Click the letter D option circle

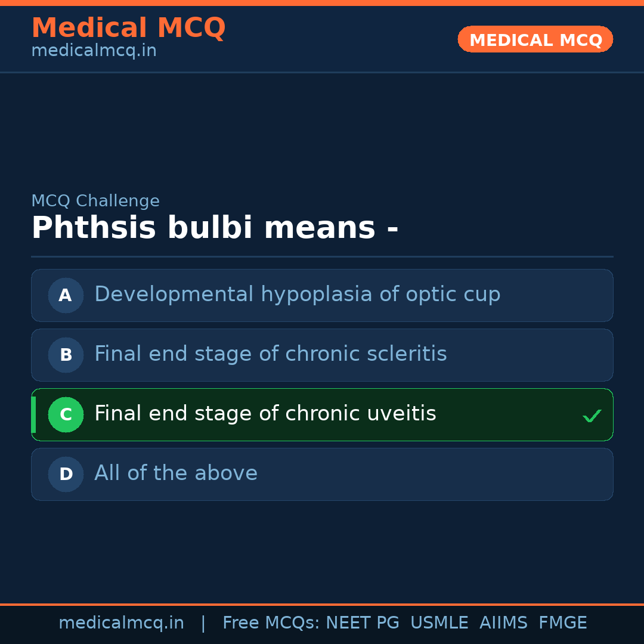point(66,474)
